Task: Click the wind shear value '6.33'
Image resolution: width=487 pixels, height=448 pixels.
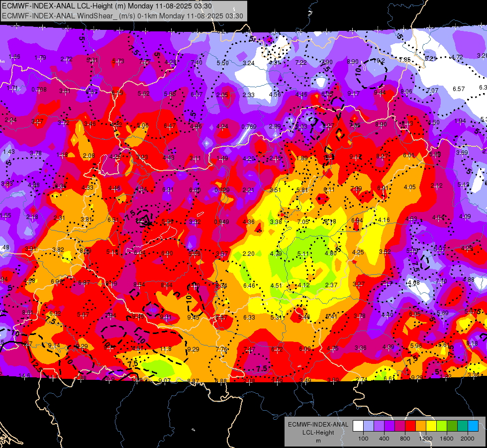Action: click(x=249, y=318)
